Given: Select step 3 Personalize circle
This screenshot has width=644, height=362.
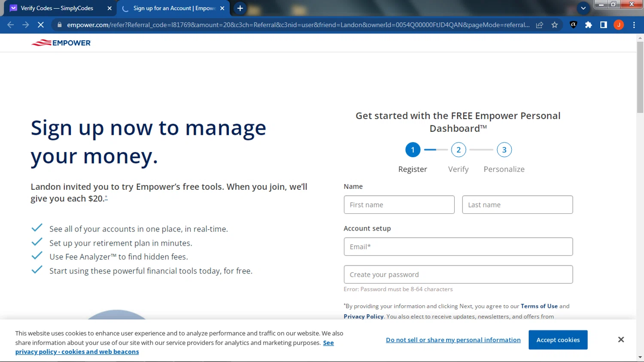Looking at the screenshot, I should point(504,150).
